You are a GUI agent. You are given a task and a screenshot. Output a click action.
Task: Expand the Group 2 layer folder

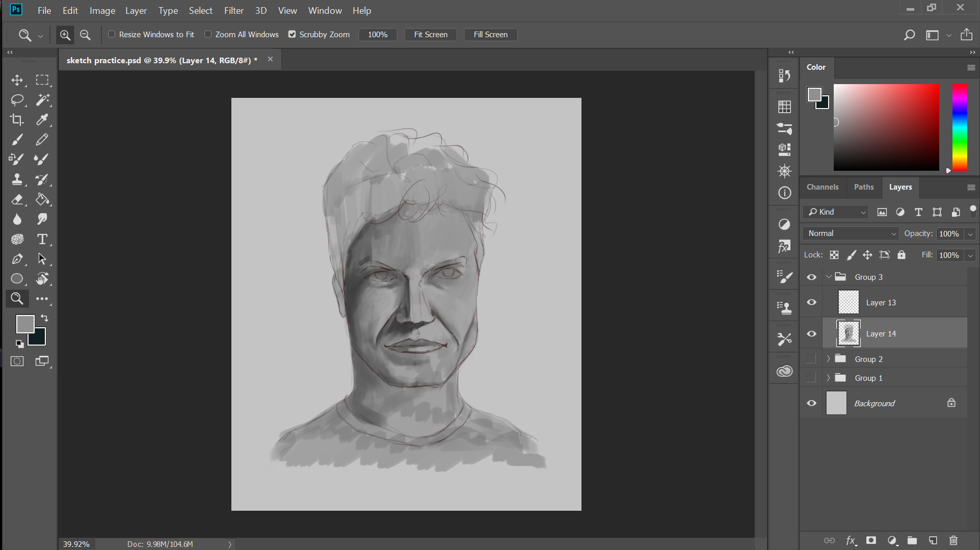point(828,359)
